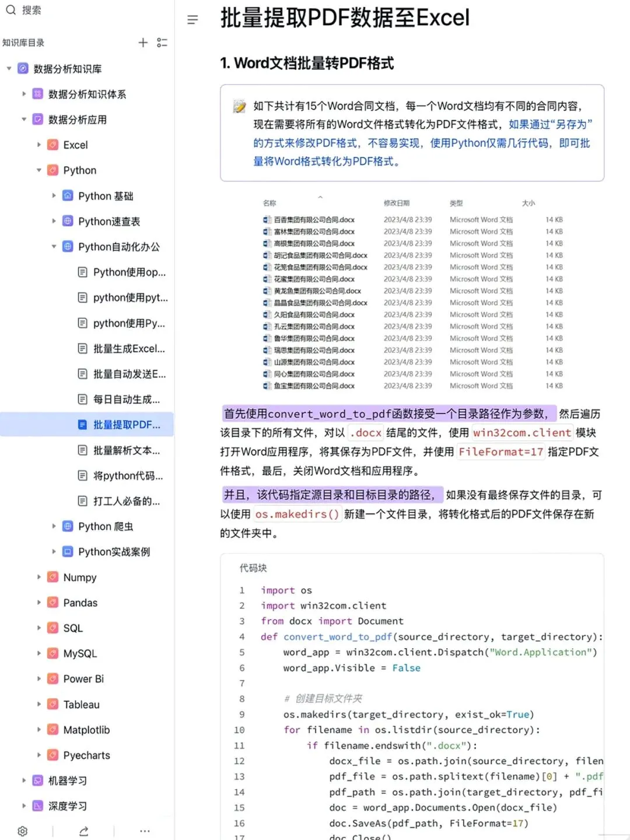
Task: Select the MySQL tree item
Action: tap(80, 653)
